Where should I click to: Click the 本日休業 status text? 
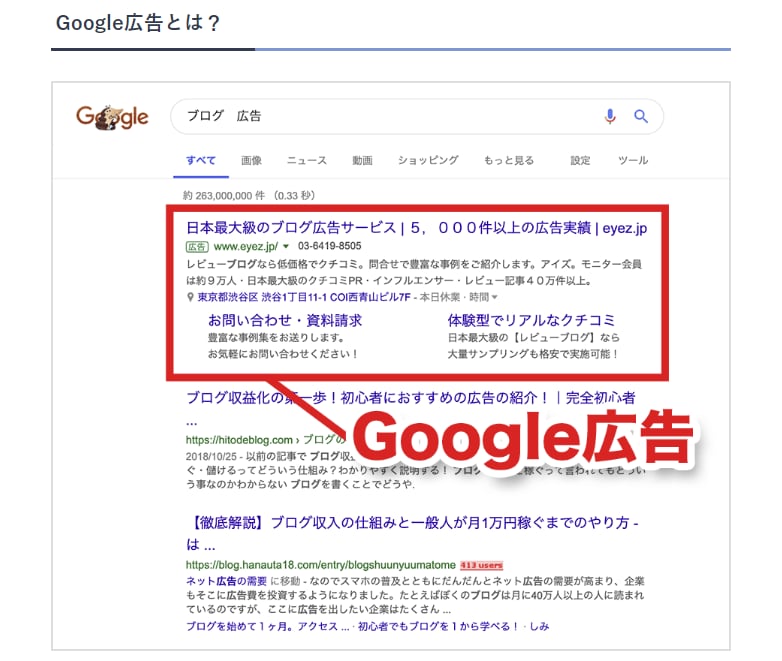439,297
